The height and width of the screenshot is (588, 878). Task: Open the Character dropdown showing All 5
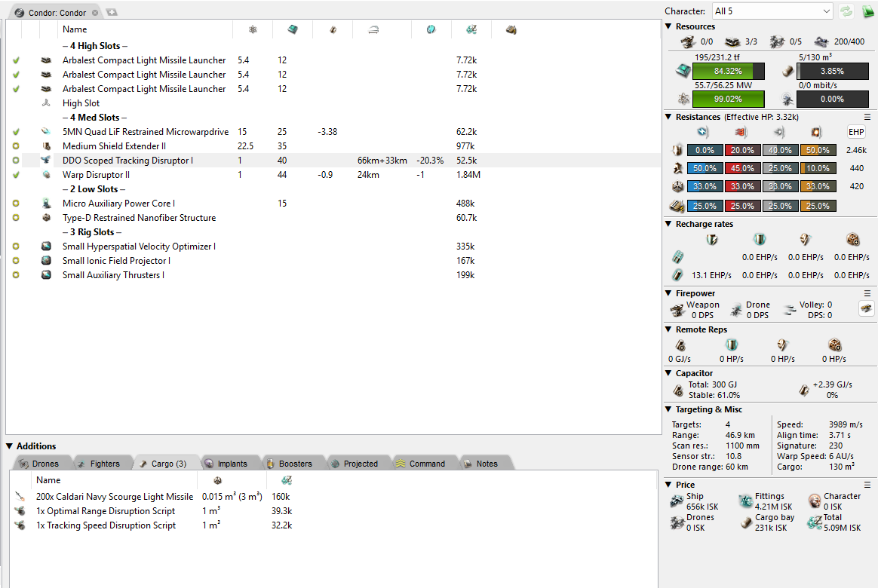pyautogui.click(x=772, y=11)
